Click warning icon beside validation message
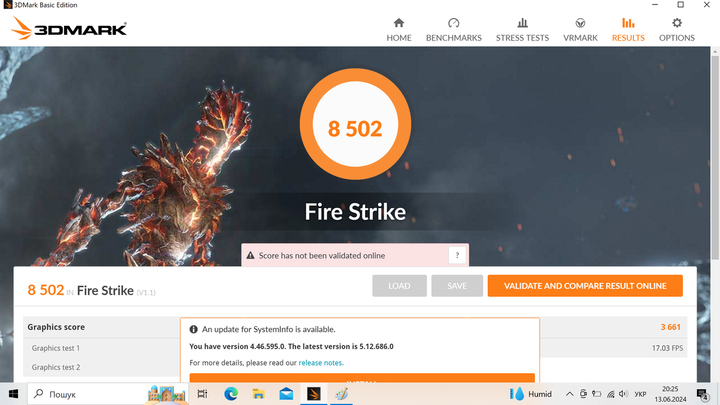Image resolution: width=720 pixels, height=405 pixels. point(250,255)
